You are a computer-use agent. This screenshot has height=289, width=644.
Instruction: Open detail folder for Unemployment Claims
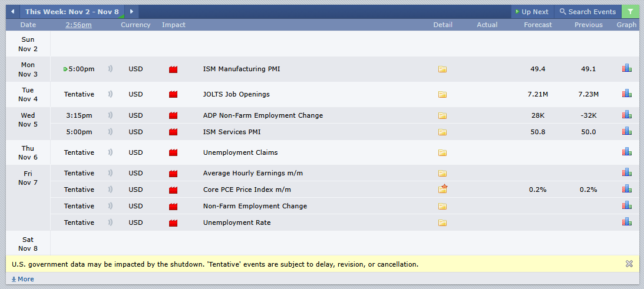pos(442,153)
